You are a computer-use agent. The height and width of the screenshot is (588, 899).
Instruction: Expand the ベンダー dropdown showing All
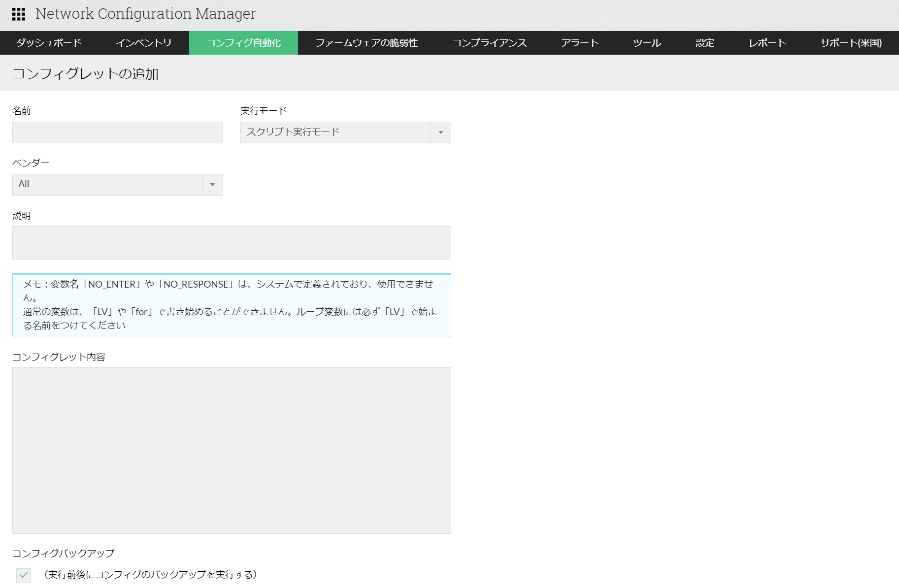(x=118, y=185)
